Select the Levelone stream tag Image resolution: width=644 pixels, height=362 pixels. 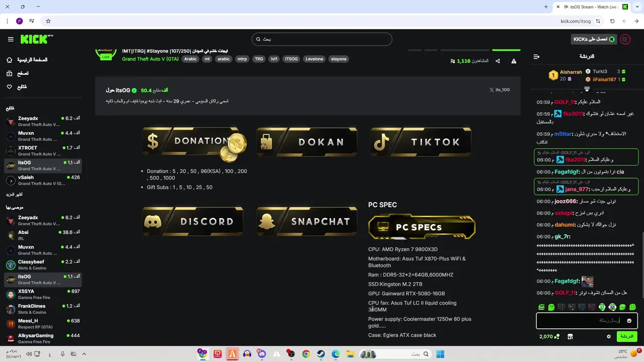[x=314, y=59]
